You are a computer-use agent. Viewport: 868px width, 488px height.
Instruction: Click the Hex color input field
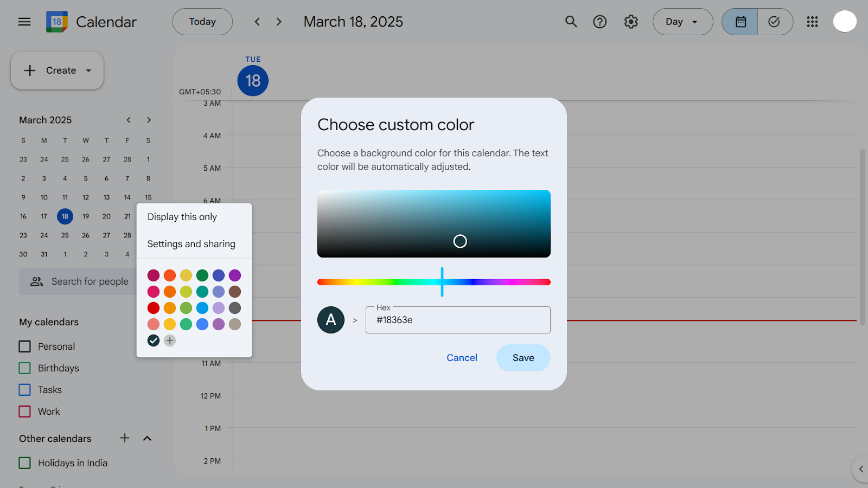point(458,320)
